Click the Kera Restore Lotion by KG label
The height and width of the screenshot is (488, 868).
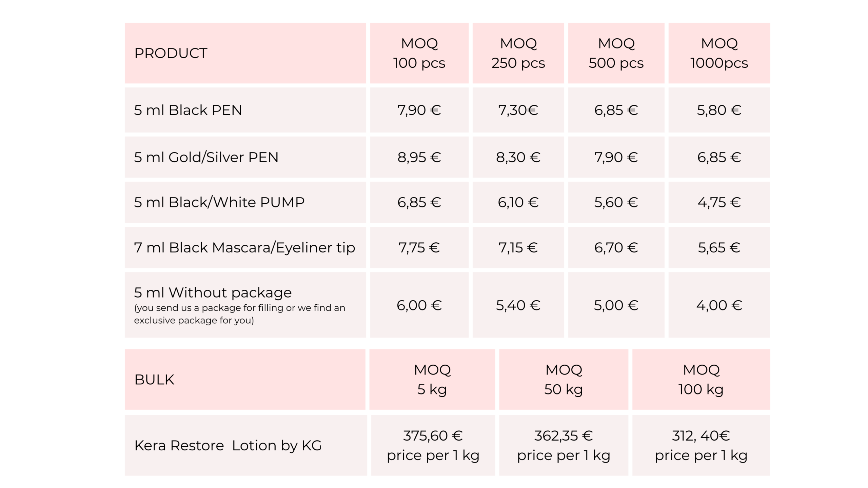[228, 446]
